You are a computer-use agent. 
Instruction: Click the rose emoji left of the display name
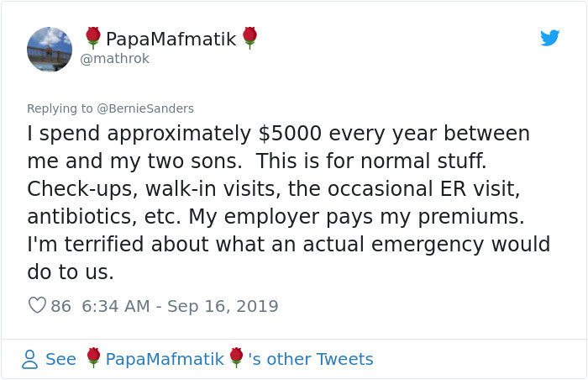pos(93,38)
